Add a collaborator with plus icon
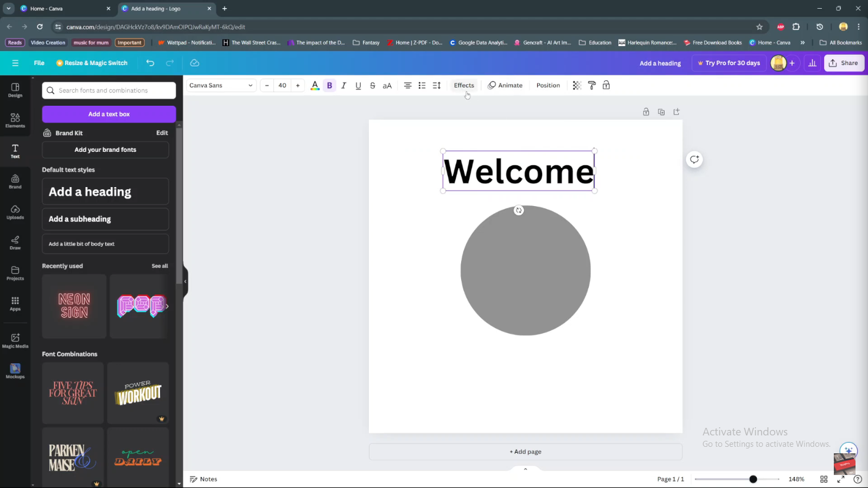Screen dimensions: 868x488 click(x=792, y=63)
